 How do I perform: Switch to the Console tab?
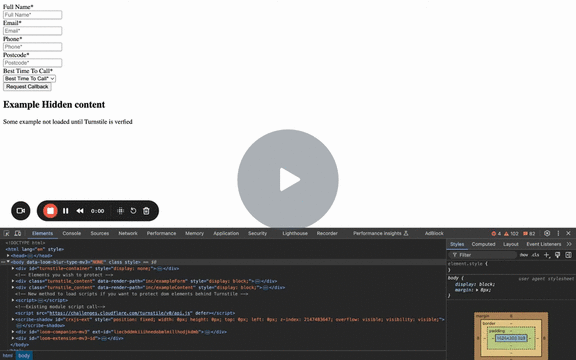point(72,233)
